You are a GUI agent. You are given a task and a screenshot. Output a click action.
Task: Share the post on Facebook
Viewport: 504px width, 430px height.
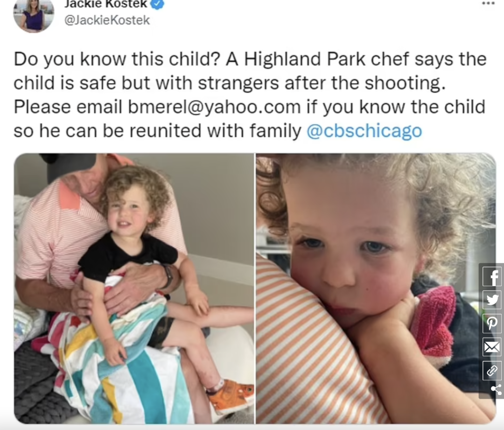492,277
